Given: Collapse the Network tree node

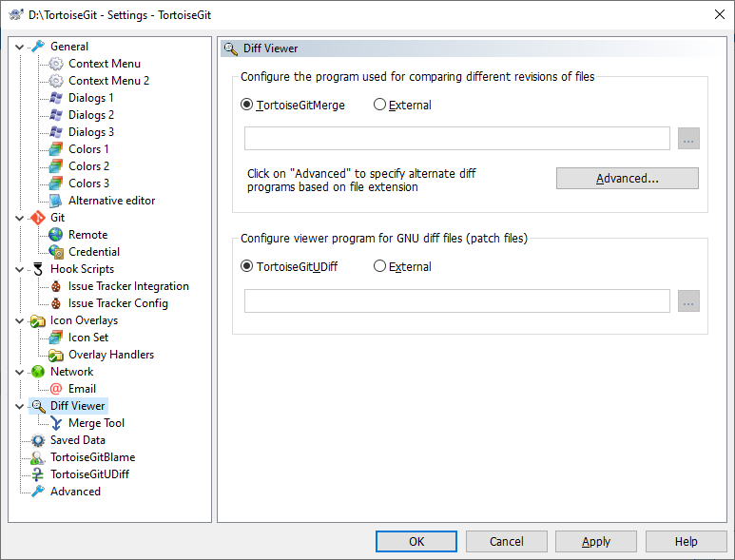Looking at the screenshot, I should pos(19,372).
